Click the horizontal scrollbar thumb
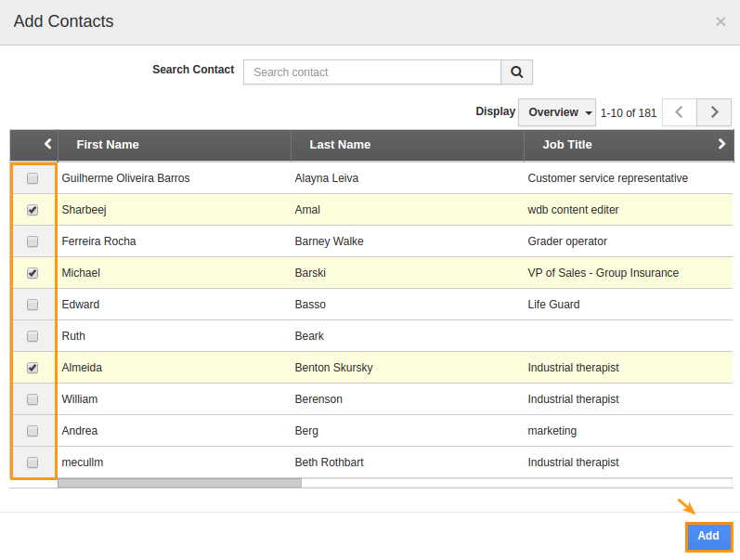 pyautogui.click(x=179, y=483)
